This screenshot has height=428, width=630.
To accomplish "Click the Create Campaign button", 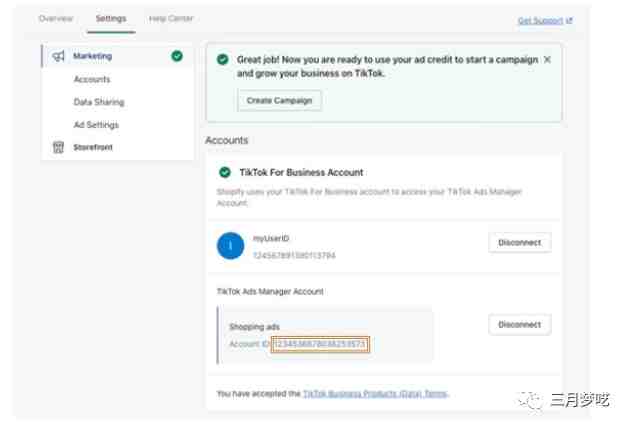I will pyautogui.click(x=279, y=100).
